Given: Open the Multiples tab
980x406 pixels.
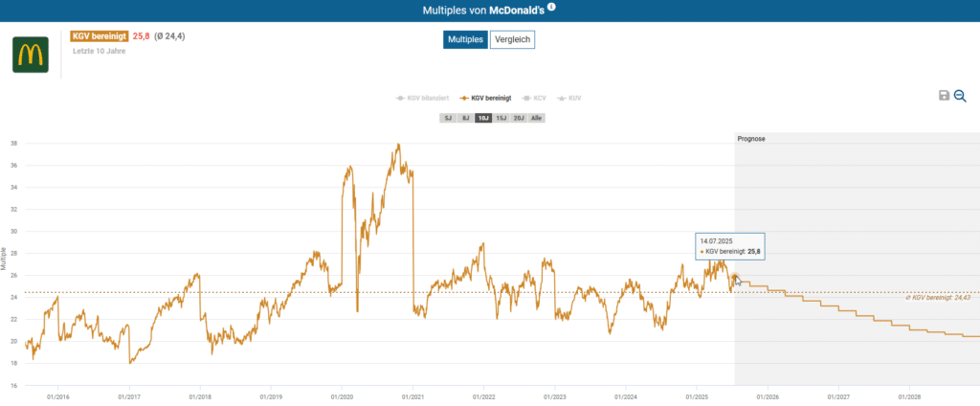Looking at the screenshot, I should pos(465,39).
